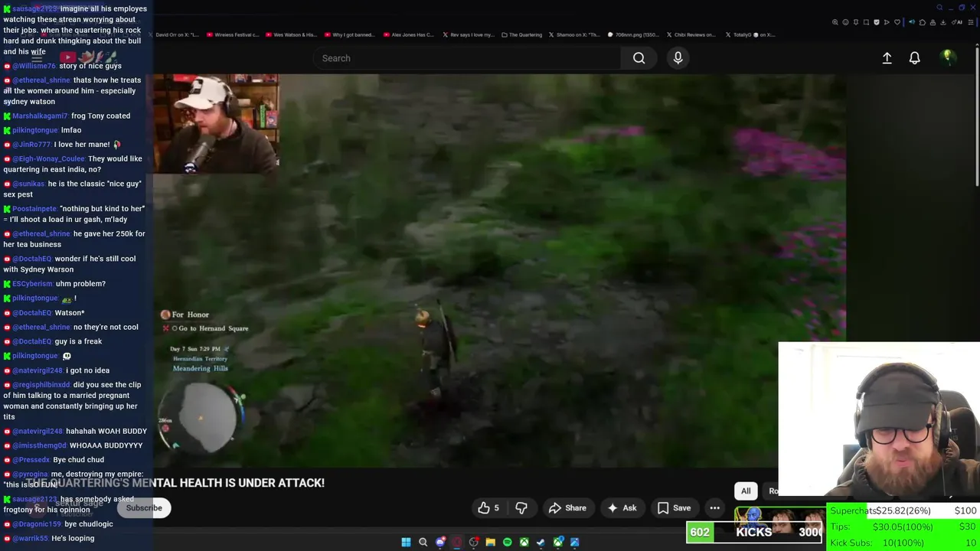Subscribe to the channel
This screenshot has height=551, width=980.
tap(144, 508)
